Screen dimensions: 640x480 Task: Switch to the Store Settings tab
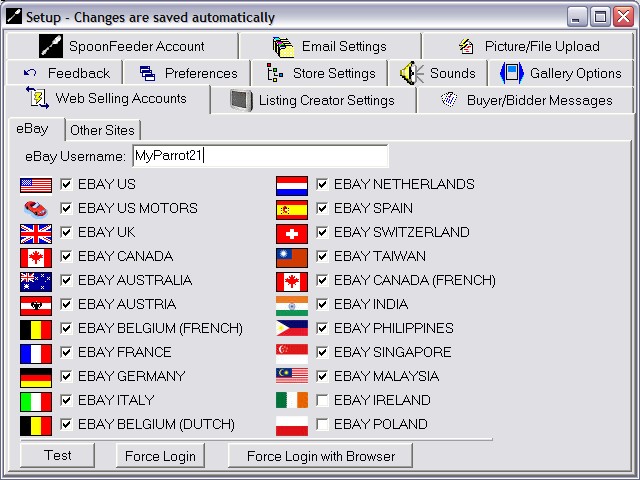point(319,73)
